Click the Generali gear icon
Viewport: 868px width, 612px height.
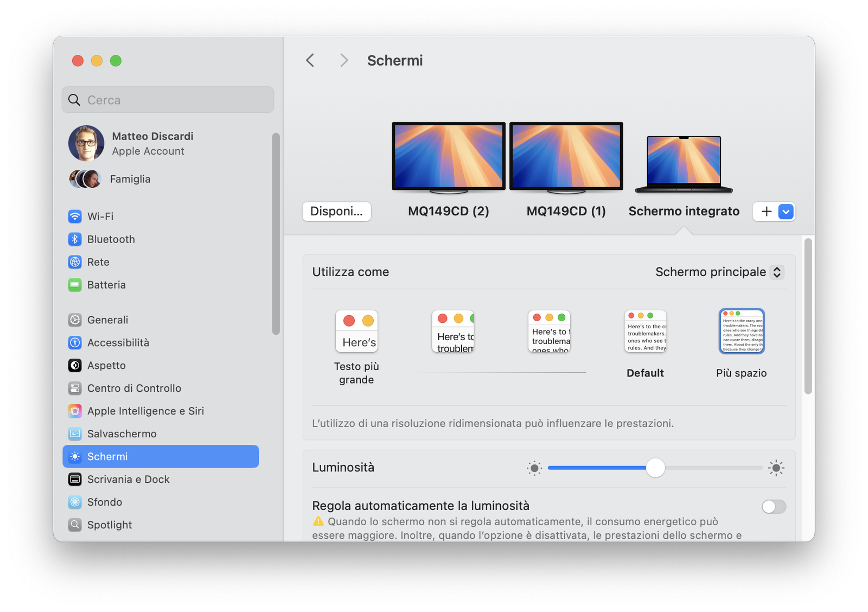click(75, 320)
